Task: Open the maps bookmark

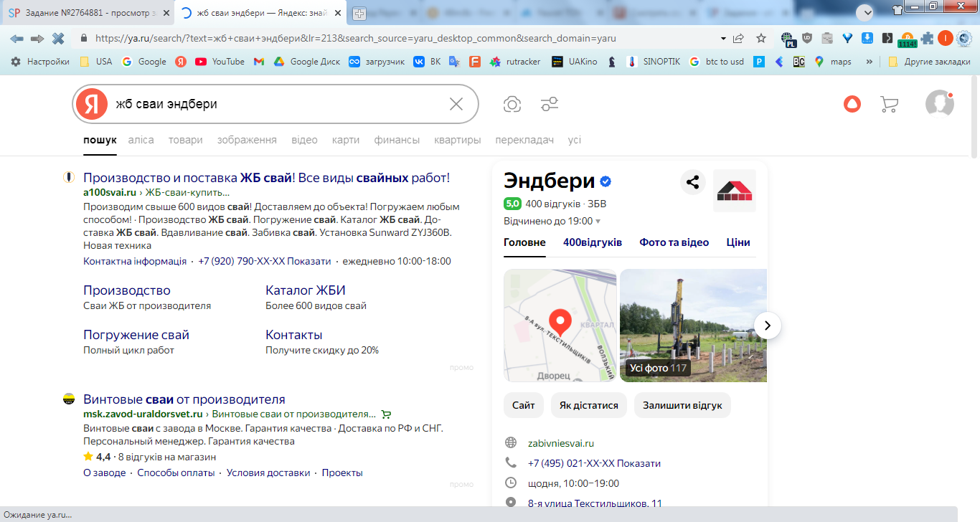Action: (833, 62)
